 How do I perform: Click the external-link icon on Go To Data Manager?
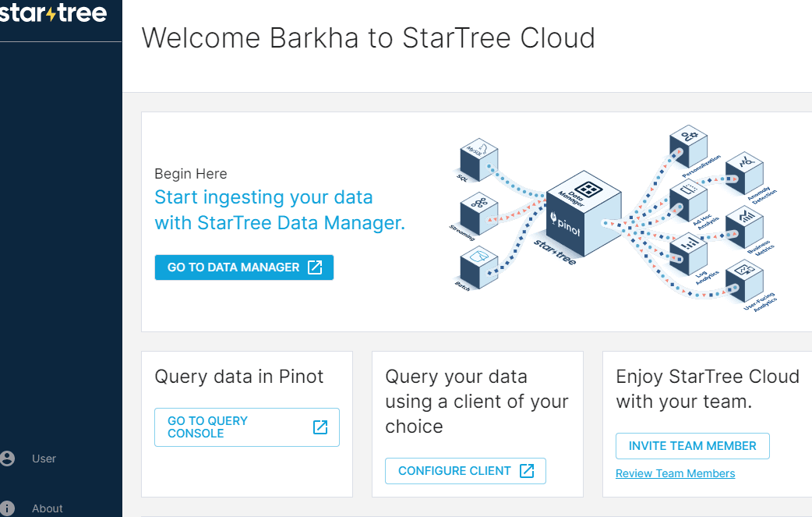(314, 267)
